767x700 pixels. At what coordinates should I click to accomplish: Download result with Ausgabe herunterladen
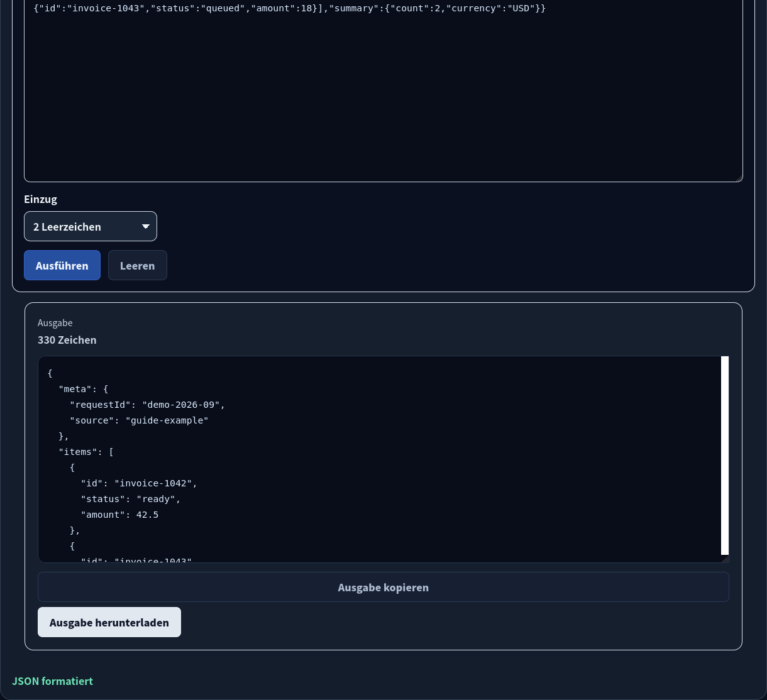coord(109,622)
